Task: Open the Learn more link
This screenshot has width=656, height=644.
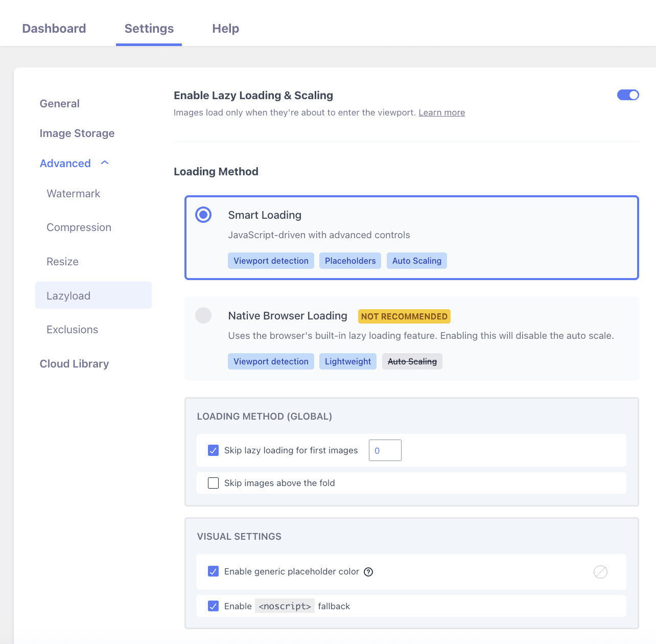Action: point(441,112)
